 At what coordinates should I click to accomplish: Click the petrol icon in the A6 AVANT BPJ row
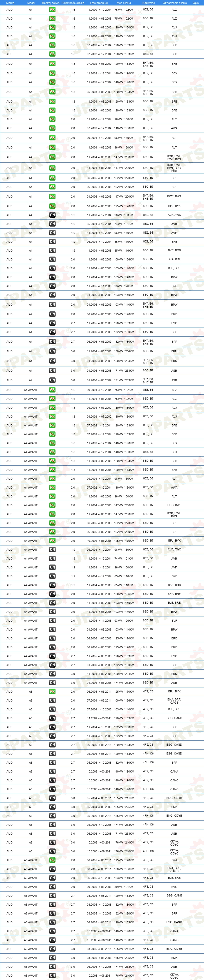point(52,860)
